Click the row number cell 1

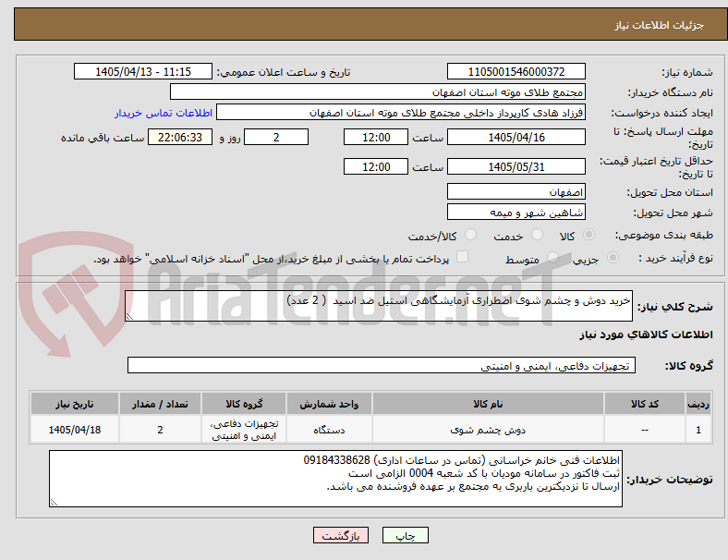tap(698, 430)
